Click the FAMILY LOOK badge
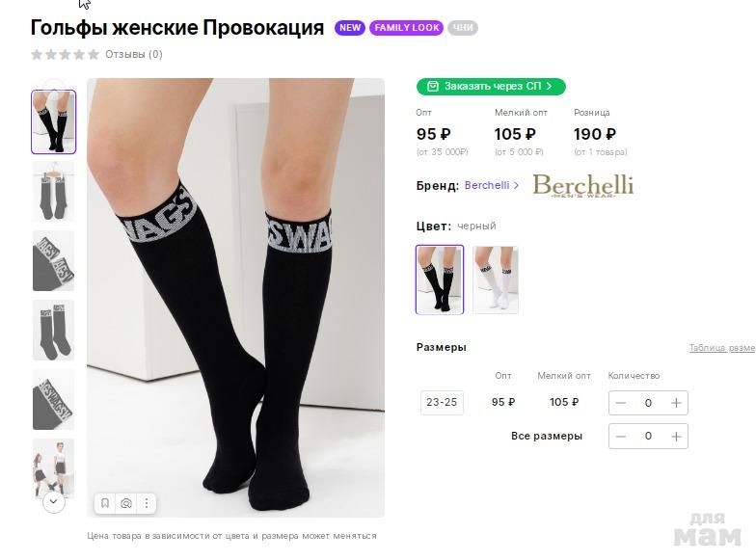 407,28
